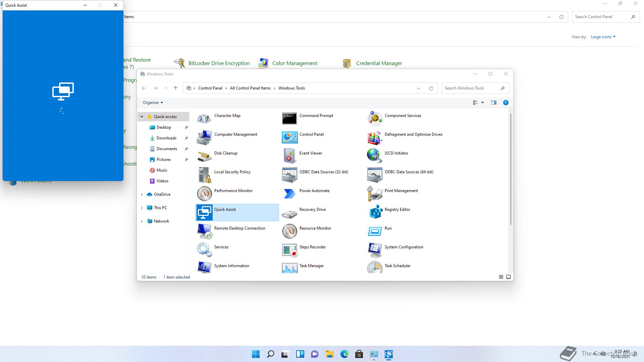Open Windows Start button on taskbar
644x362 pixels.
[256, 354]
